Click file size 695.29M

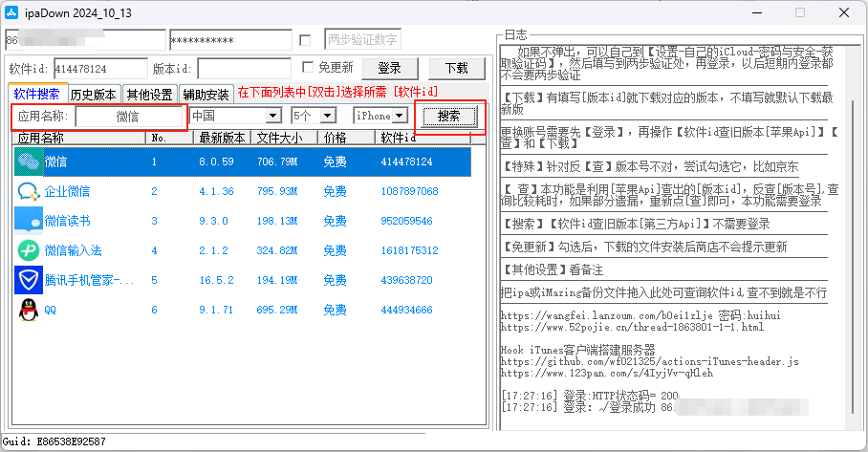(x=277, y=310)
